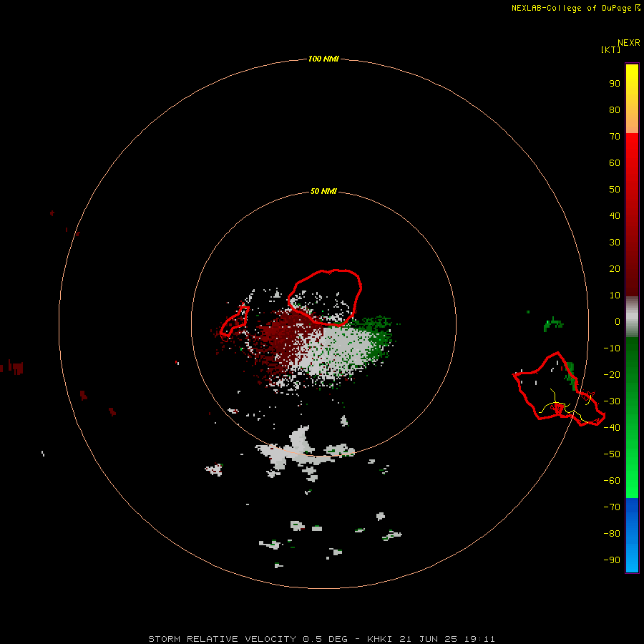This screenshot has height=644, width=644.
Task: Click the -40 value on velocity scale
Action: tap(612, 428)
